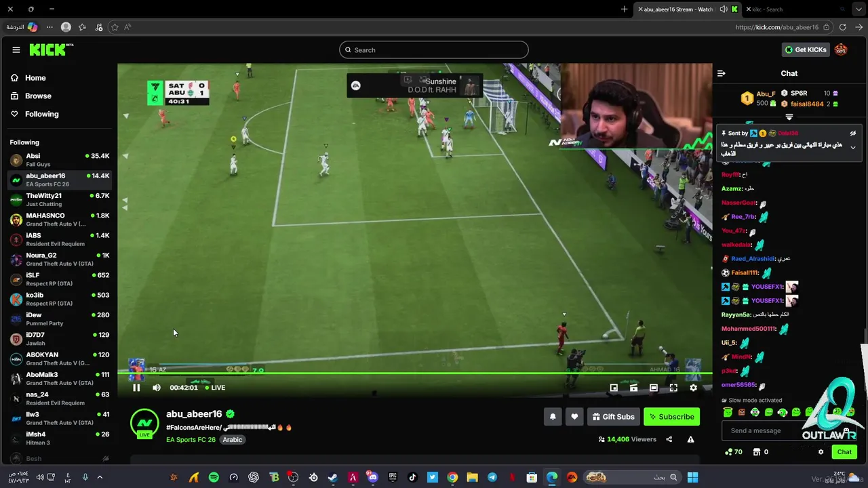Jump to LIVE position

coord(215,388)
